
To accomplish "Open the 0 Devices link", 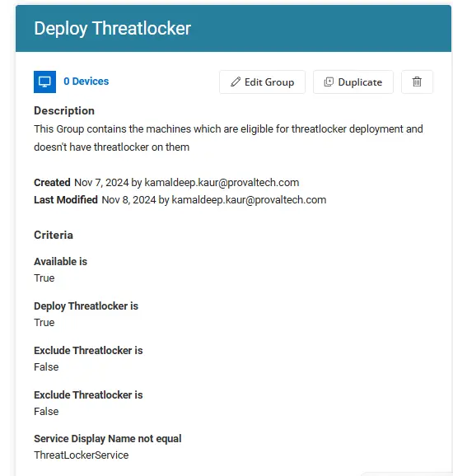I will click(x=86, y=82).
